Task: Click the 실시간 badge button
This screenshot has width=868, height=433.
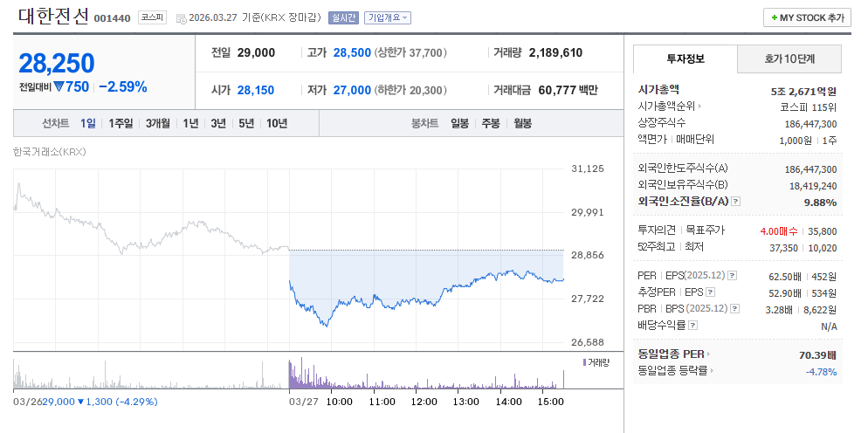Action: [x=344, y=17]
